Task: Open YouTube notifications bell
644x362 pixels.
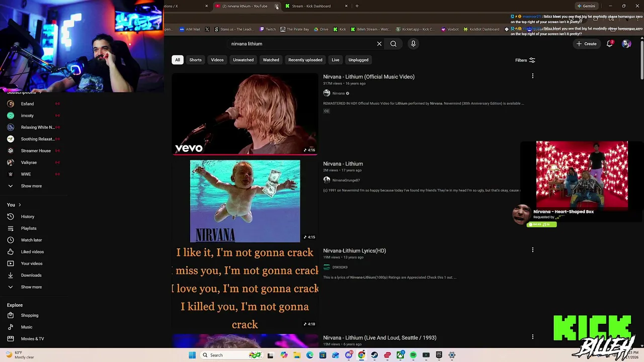Action: point(610,44)
